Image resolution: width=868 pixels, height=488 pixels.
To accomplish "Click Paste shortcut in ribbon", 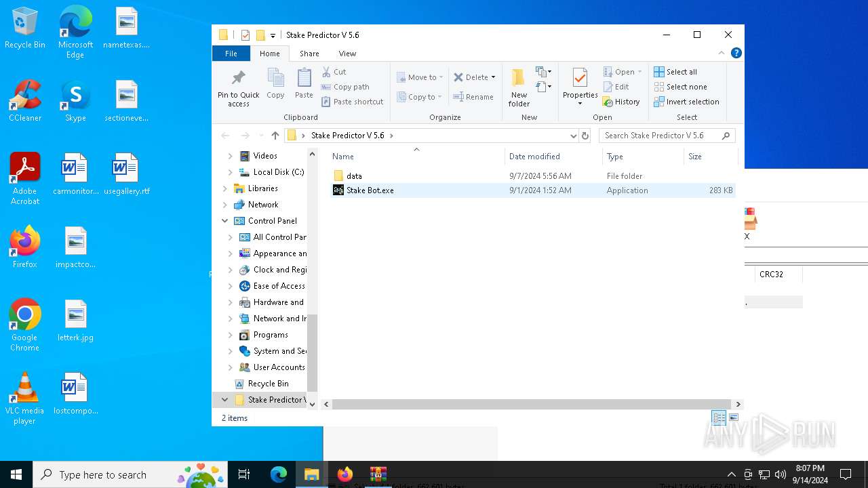I will click(353, 102).
